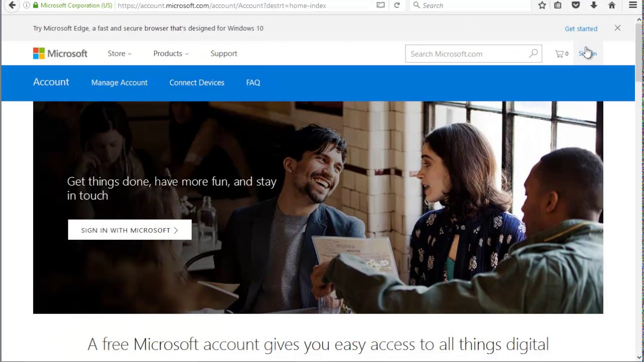
Task: Click the search magnifier in Microsoft.com box
Action: point(533,53)
